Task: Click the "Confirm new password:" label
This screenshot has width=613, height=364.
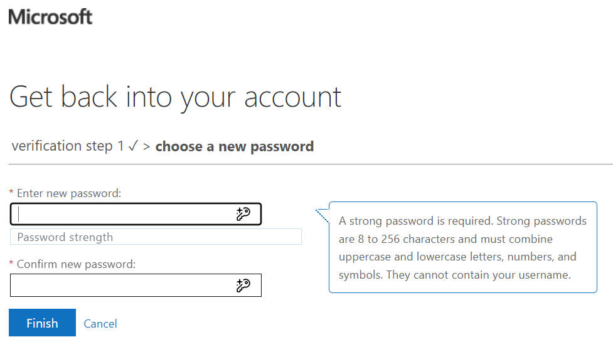Action: pos(76,265)
